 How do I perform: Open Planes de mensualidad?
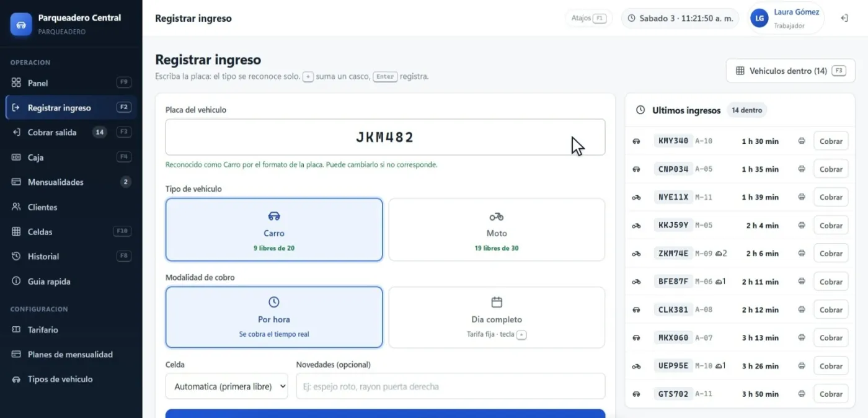pos(71,354)
